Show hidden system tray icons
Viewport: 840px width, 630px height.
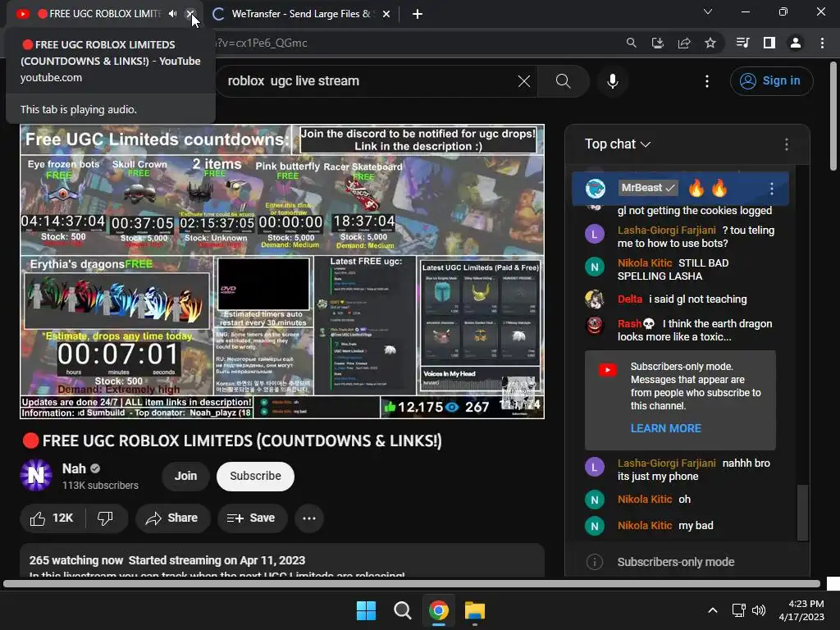(713, 610)
